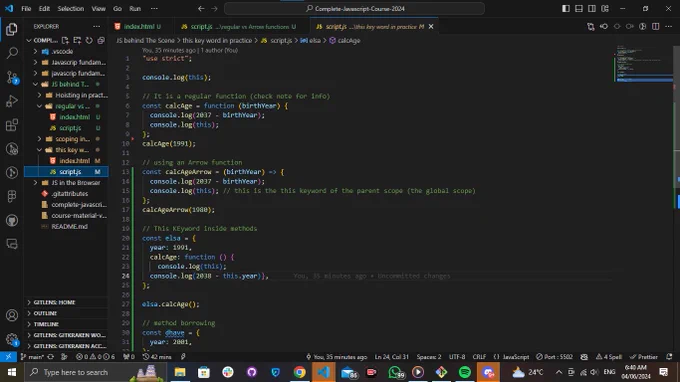Viewport: 680px width, 382px height.
Task: Click New Folder icon in Explorer header
Action: [77, 40]
